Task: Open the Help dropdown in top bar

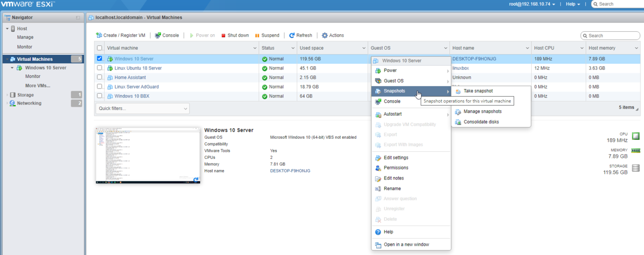Action: (x=573, y=4)
